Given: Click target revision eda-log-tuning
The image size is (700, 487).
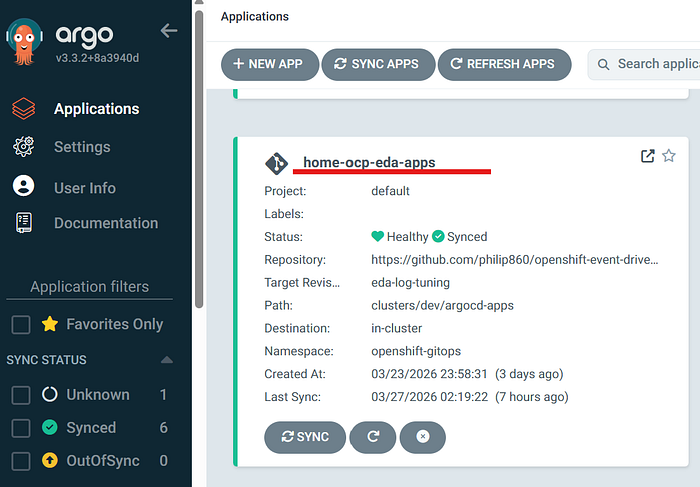Looking at the screenshot, I should (x=411, y=283).
